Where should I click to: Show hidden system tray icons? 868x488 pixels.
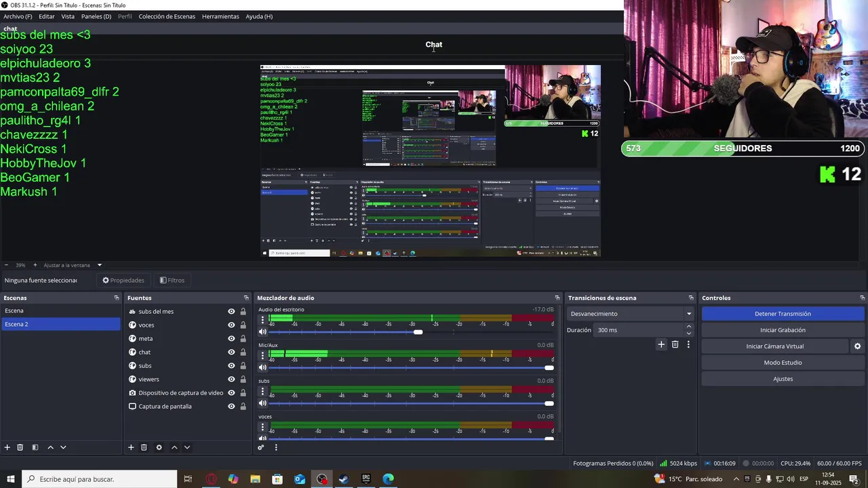[x=736, y=479]
